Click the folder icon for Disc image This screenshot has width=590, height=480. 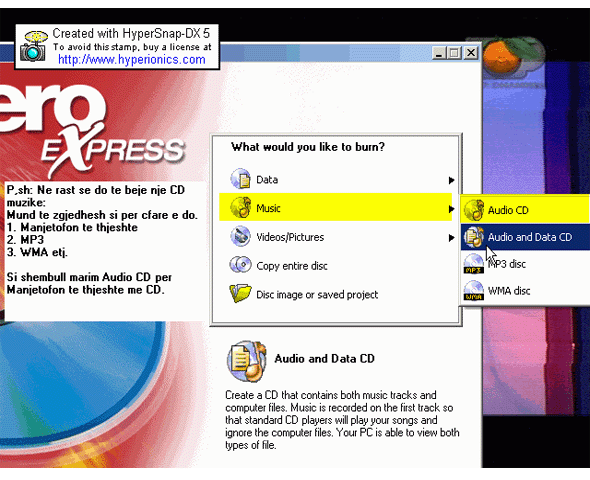click(240, 294)
